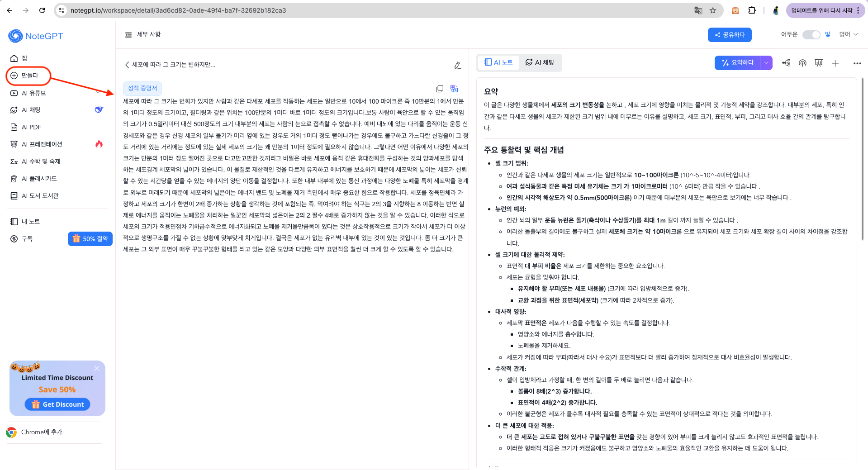Open the three-dot more options menu
Viewport: 868px width, 470px height.
[x=857, y=63]
